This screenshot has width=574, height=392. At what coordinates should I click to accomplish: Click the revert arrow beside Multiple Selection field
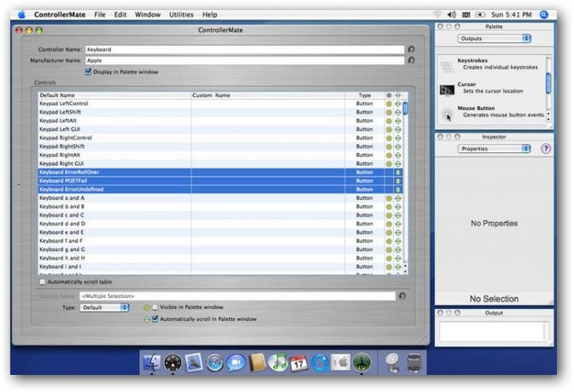402,295
